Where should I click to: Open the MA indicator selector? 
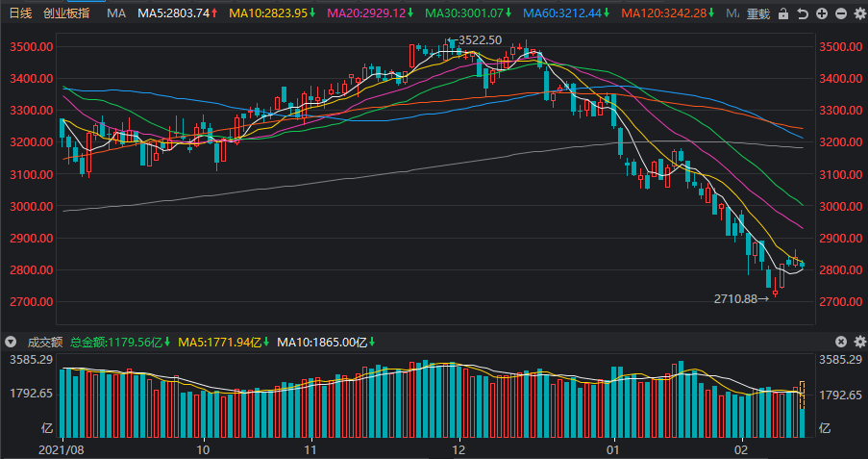[x=116, y=14]
